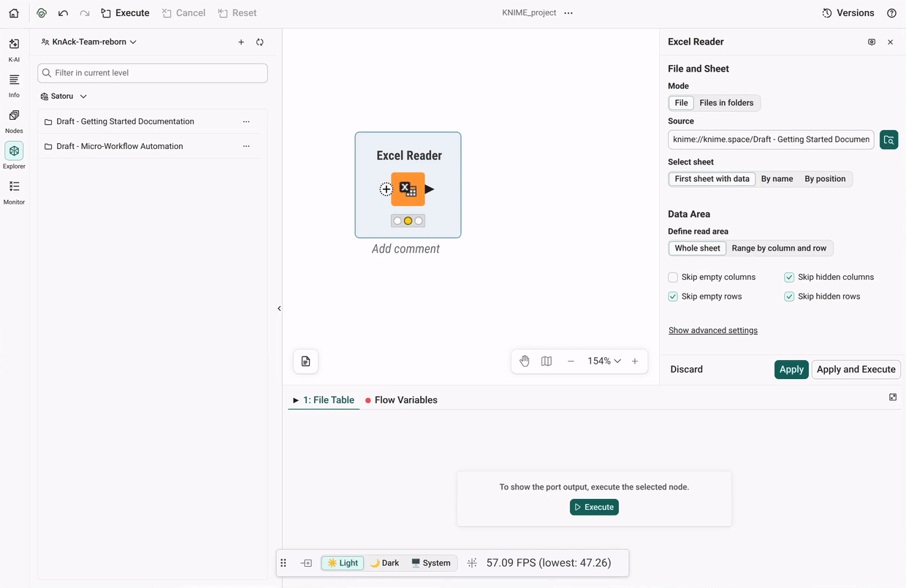Viewport: 906px width, 588px height.
Task: Click Apply and Execute button
Action: click(x=856, y=370)
